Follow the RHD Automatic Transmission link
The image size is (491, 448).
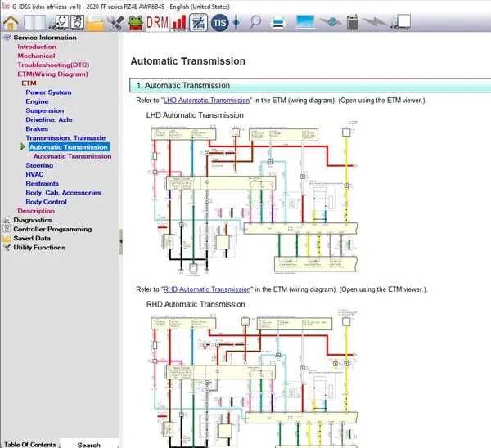207,289
